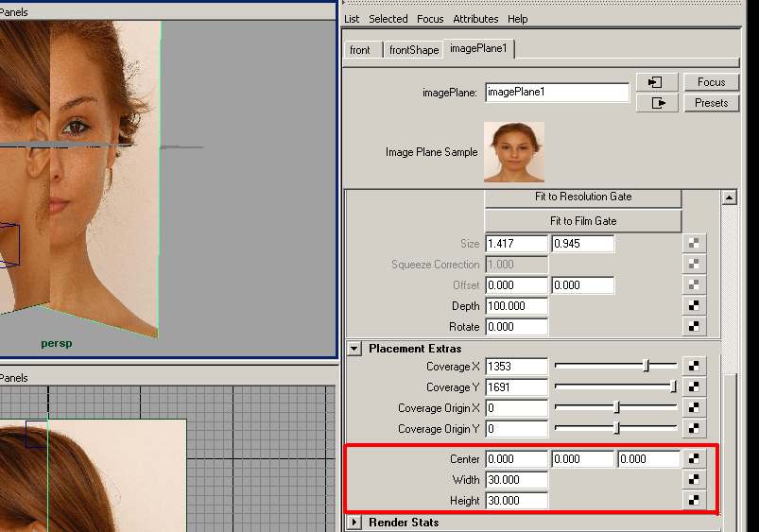Collapse the Placement Extras section

click(x=354, y=349)
